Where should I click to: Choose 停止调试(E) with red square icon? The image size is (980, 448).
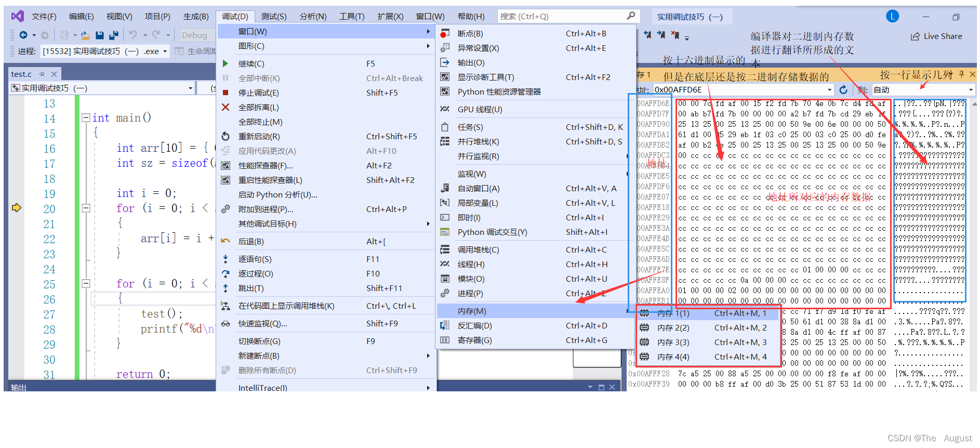326,93
